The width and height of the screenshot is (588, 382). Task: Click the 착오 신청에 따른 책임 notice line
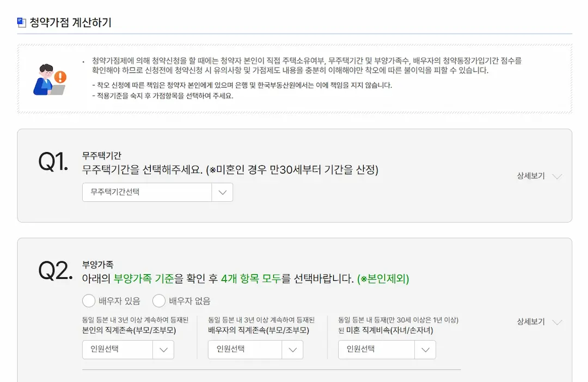point(242,85)
